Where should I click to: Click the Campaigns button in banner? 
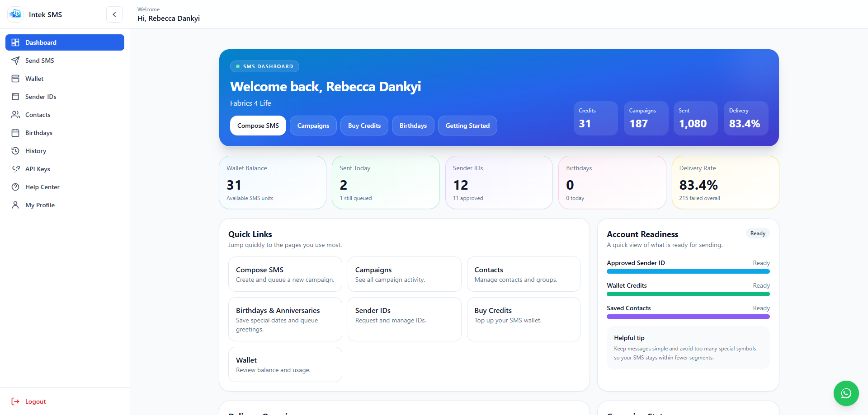pyautogui.click(x=313, y=126)
